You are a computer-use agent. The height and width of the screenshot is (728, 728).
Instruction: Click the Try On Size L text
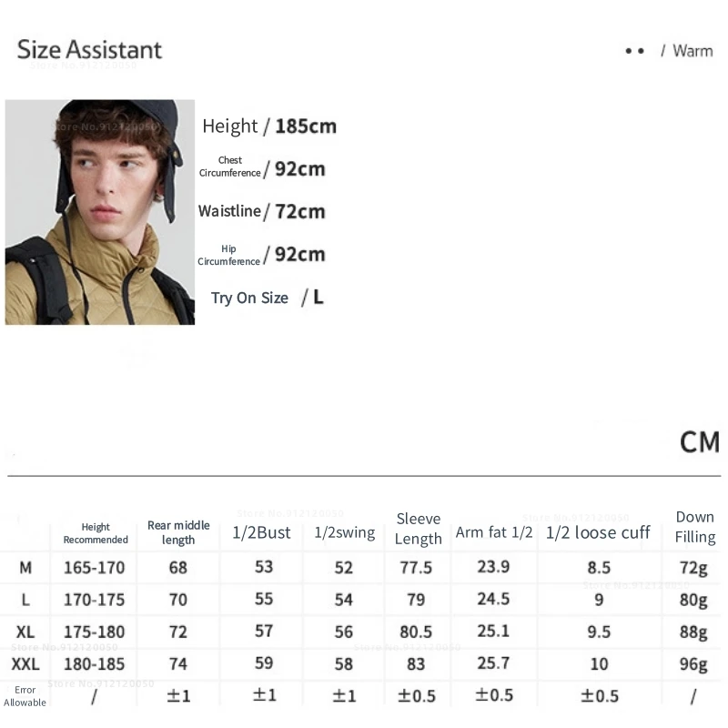267,297
